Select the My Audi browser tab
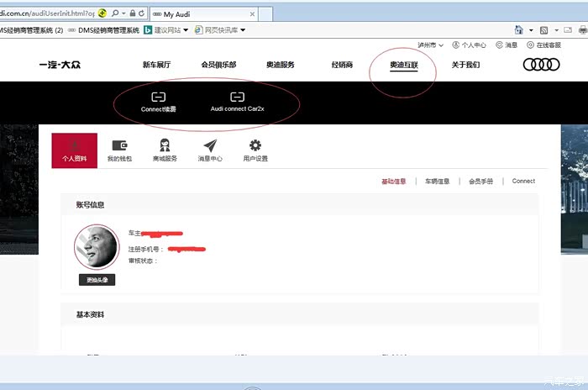The width and height of the screenshot is (588, 390). click(202, 14)
